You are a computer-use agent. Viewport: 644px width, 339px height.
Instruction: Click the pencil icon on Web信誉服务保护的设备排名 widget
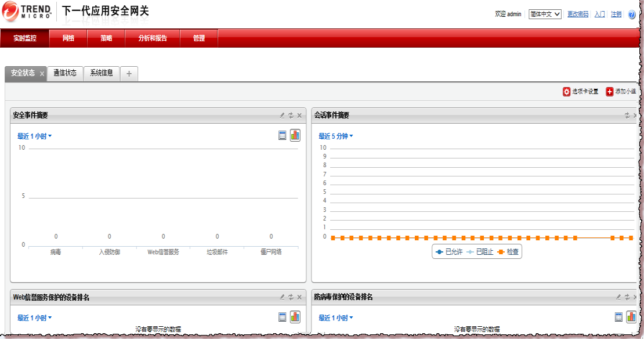282,297
